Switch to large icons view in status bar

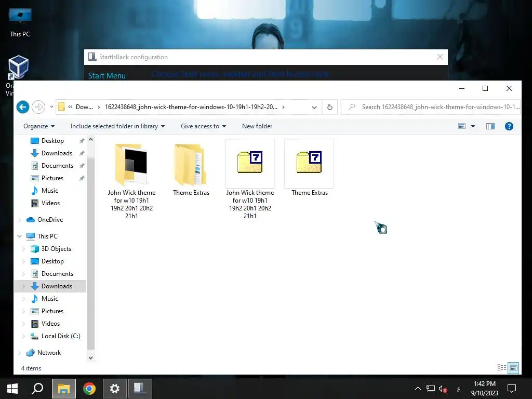[x=514, y=368]
